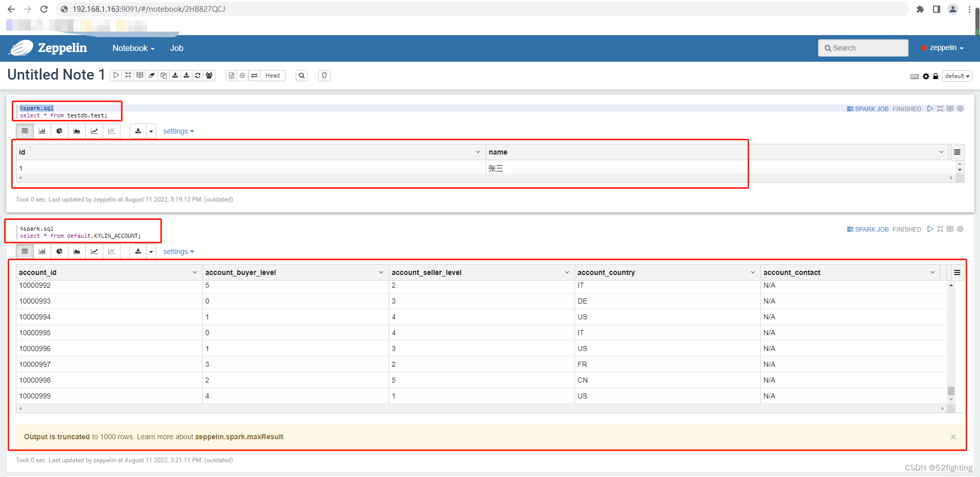The image size is (980, 477).
Task: Switch testdb.test result to pie chart
Action: 59,131
